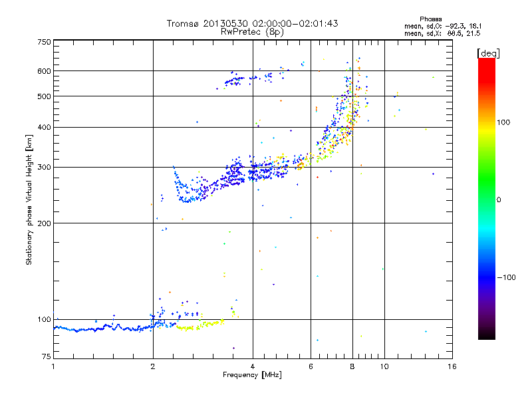The image size is (532, 399).
Task: Click the red top of the color bar
Action: [x=487, y=66]
